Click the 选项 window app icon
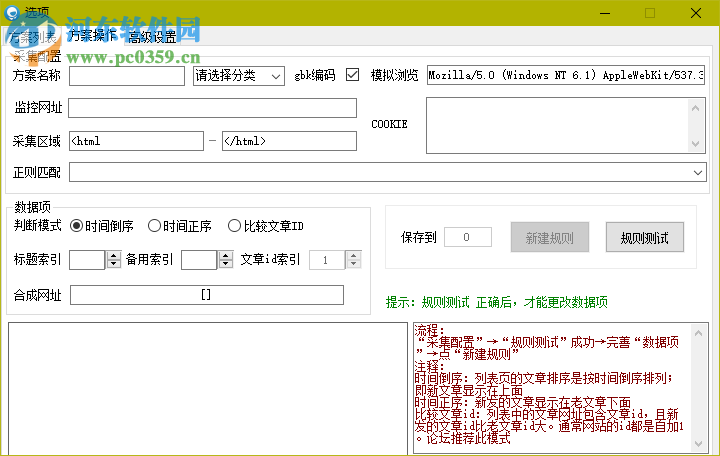720x456 pixels. 12,12
